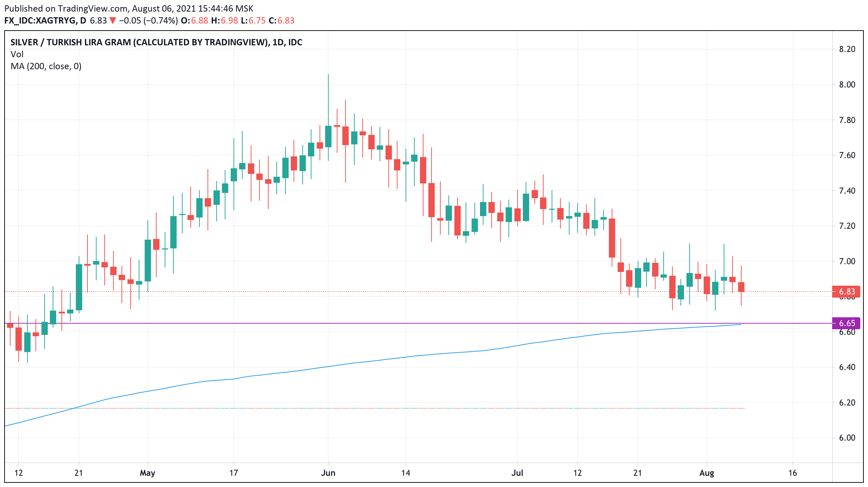This screenshot has width=868, height=487.
Task: Click the 6.20 price axis label
Action: (847, 403)
